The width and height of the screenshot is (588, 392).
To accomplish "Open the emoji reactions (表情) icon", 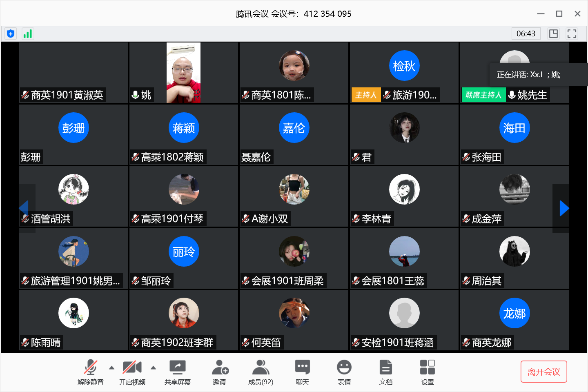I will click(x=344, y=372).
